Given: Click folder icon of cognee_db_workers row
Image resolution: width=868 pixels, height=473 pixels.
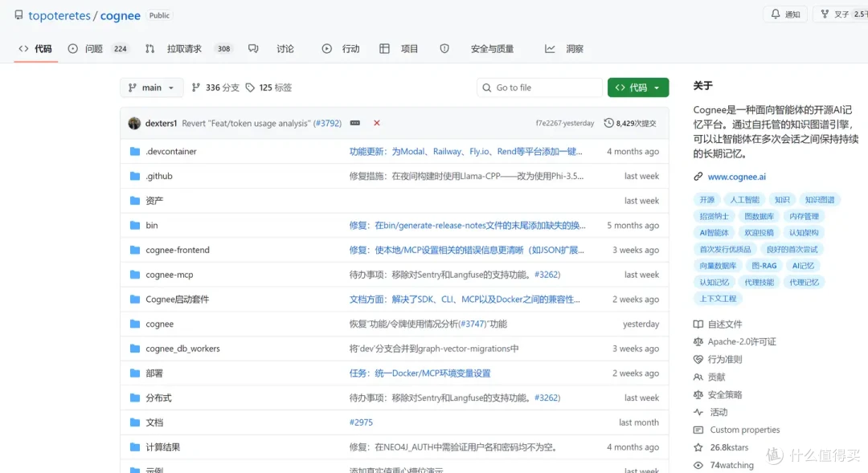Looking at the screenshot, I should coord(134,349).
